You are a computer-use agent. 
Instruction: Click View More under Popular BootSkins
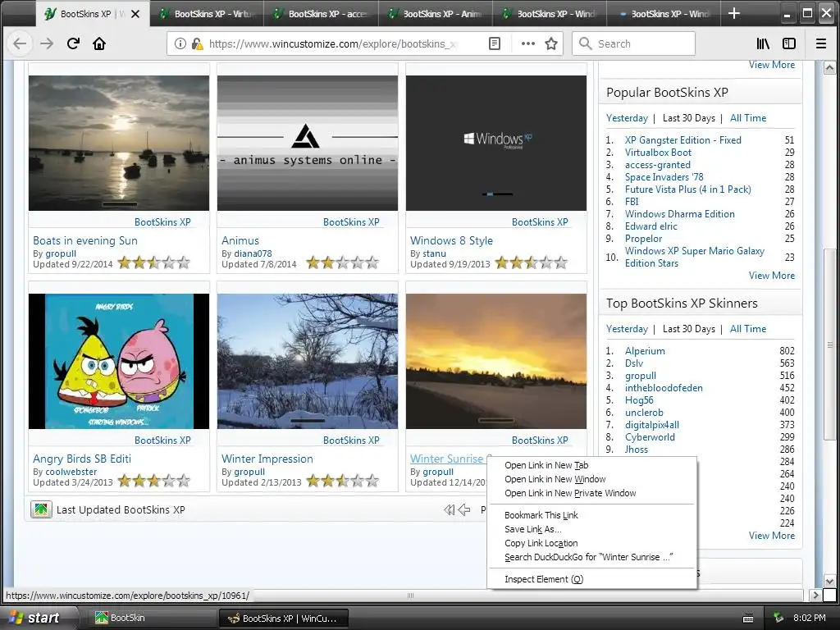771,276
